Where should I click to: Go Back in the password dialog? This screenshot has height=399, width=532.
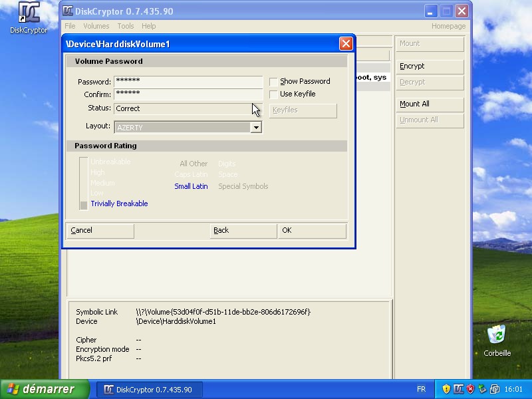[243, 231]
